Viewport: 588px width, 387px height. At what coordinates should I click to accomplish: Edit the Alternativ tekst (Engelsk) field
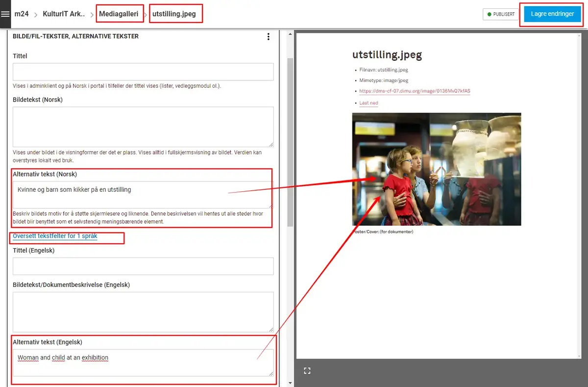(x=143, y=362)
